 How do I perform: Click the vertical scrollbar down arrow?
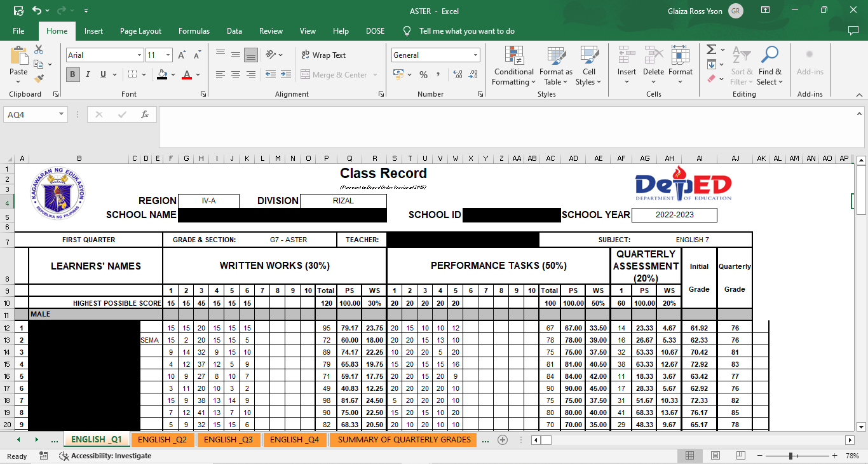(x=862, y=426)
